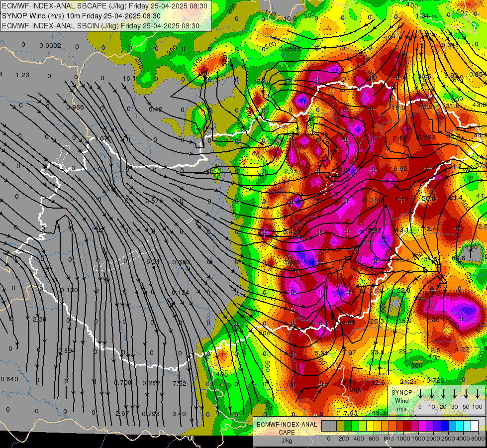Click the station value 0.130
487x448 pixels.
pyautogui.click(x=69, y=290)
